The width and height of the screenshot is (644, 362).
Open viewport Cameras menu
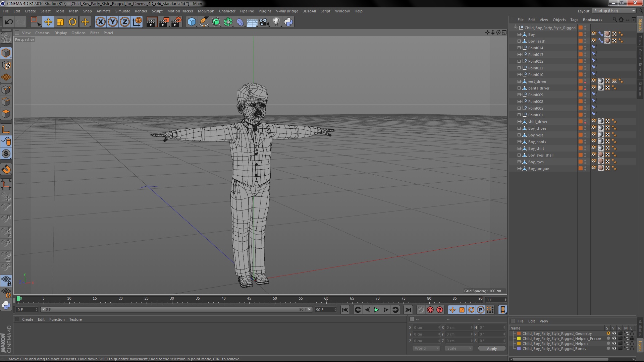pos(42,33)
